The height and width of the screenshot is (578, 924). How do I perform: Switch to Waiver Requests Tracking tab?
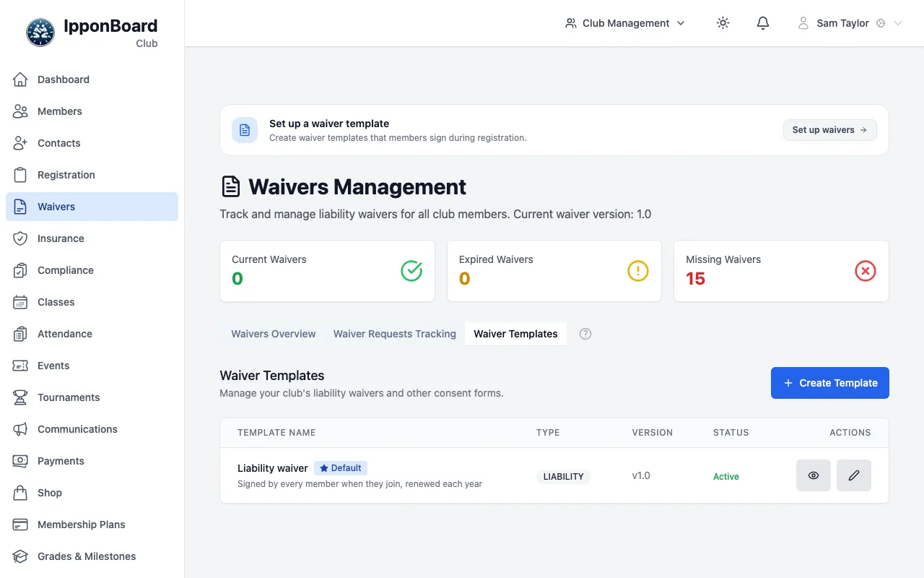(x=395, y=334)
